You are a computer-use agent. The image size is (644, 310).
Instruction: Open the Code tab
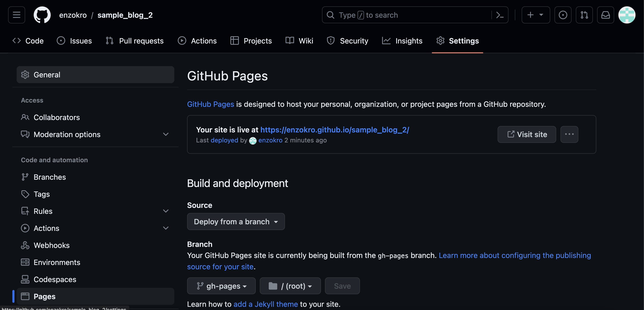[x=28, y=41]
